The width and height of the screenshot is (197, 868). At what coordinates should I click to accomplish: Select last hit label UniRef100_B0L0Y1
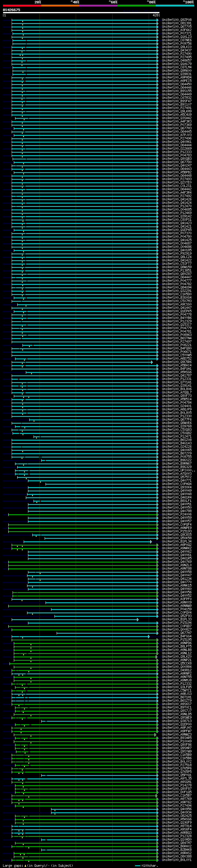(176, 860)
